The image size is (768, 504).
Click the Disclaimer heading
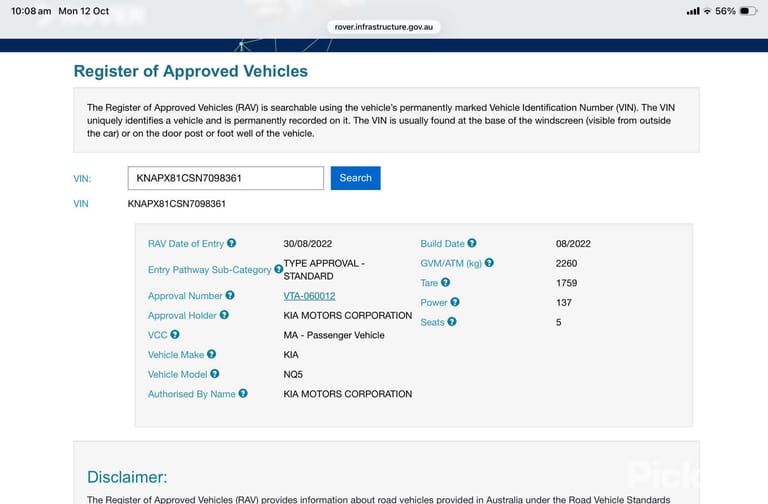127,477
